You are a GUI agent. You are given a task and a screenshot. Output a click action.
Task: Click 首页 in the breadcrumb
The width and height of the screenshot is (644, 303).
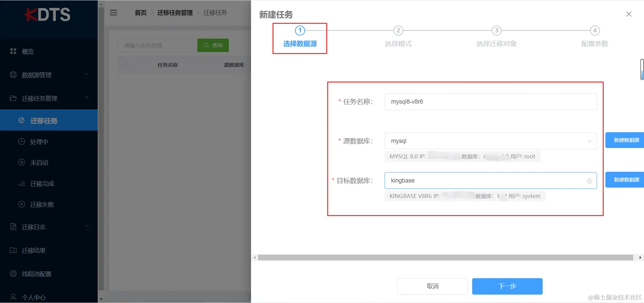(x=140, y=12)
